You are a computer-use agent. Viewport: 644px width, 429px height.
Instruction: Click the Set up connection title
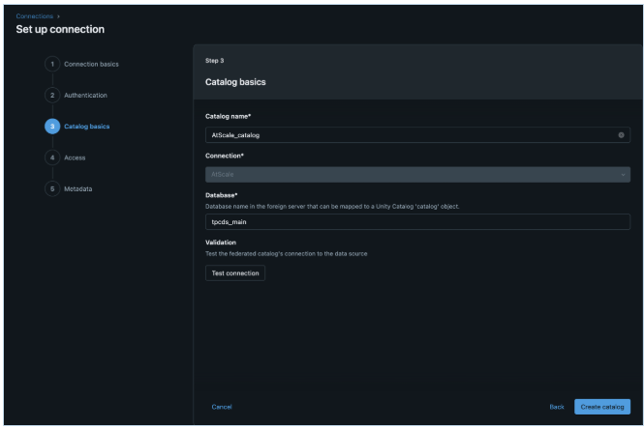pyautogui.click(x=60, y=30)
